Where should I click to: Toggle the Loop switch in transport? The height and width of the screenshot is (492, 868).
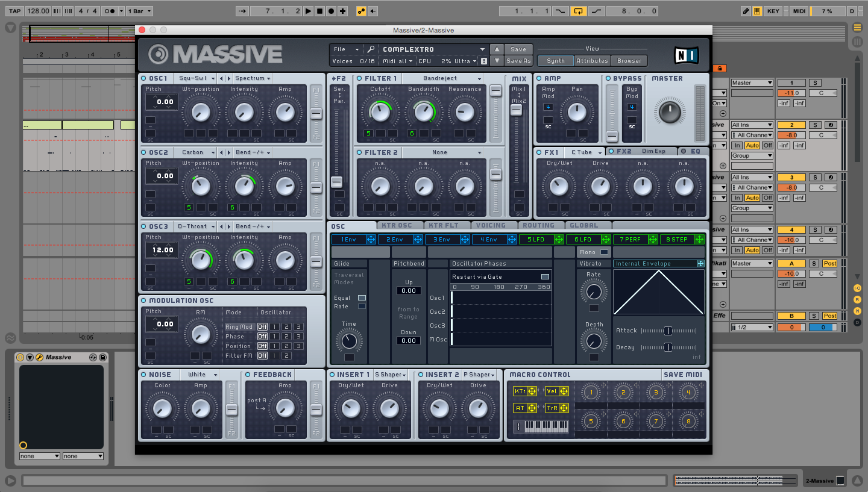(x=579, y=11)
